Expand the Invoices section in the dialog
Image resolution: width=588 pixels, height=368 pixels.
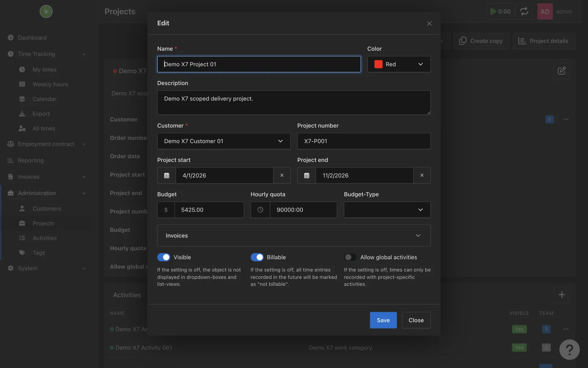tap(294, 236)
